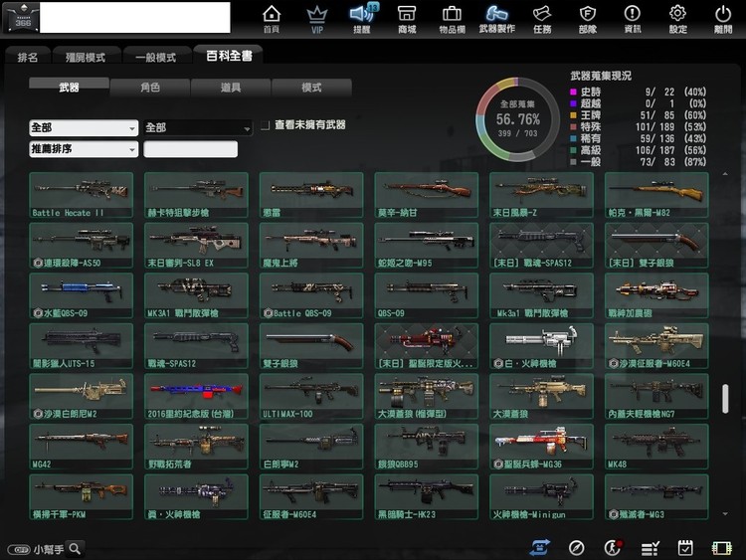Select the 連環殺陣-AS50 weapon card
Viewport: 746px width, 560px height.
(x=81, y=246)
